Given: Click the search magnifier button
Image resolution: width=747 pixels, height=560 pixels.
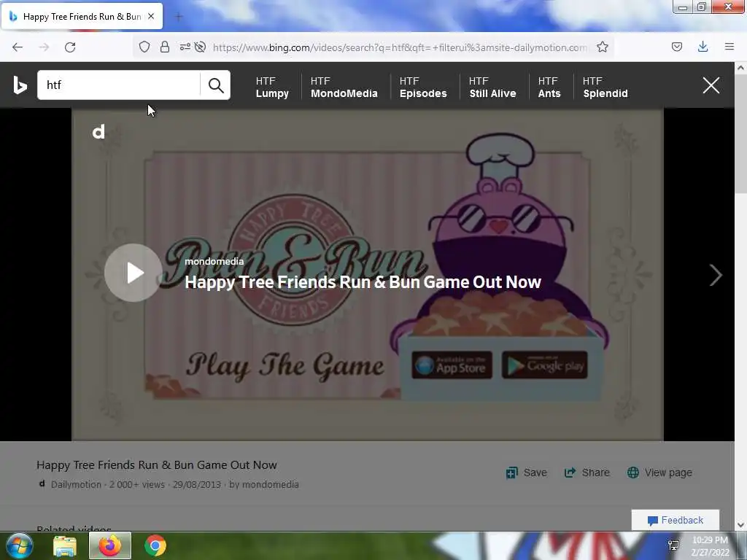Looking at the screenshot, I should pyautogui.click(x=216, y=85).
